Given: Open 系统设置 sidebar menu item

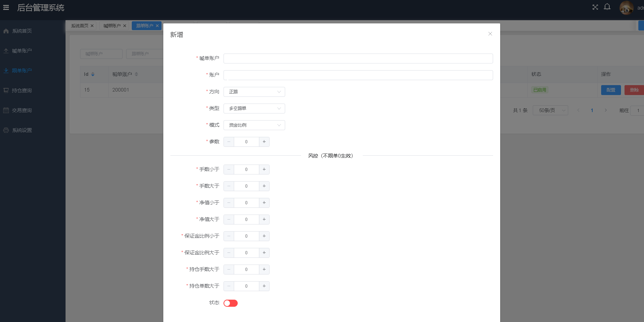Looking at the screenshot, I should (33, 130).
